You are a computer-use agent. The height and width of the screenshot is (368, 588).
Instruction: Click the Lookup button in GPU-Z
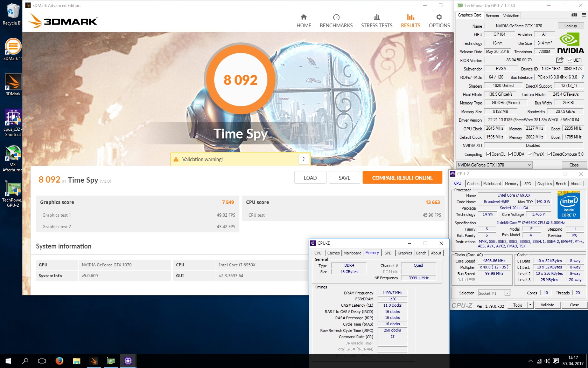coord(570,26)
